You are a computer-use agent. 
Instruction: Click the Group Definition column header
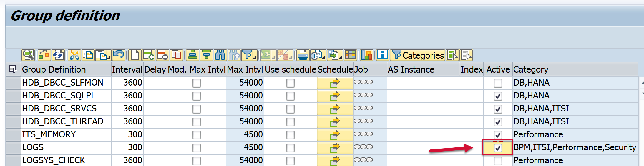54,70
